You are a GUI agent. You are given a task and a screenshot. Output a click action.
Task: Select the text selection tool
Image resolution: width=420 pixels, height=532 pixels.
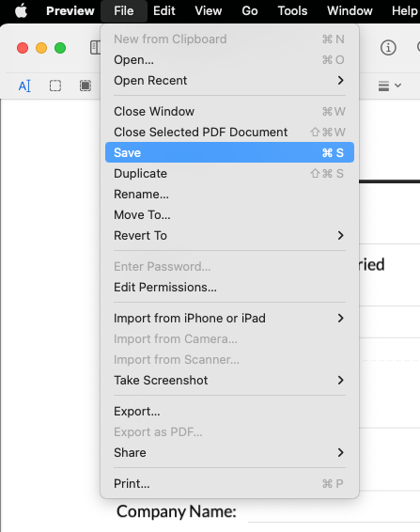[x=24, y=86]
